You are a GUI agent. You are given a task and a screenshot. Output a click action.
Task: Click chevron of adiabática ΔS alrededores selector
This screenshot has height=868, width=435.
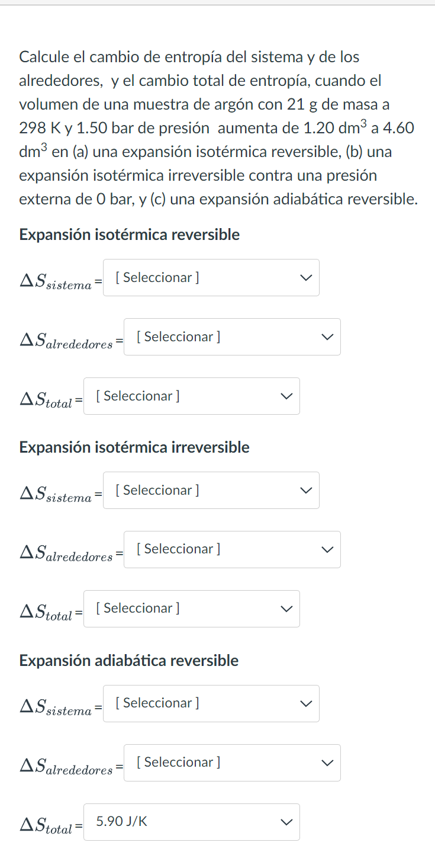pyautogui.click(x=327, y=763)
